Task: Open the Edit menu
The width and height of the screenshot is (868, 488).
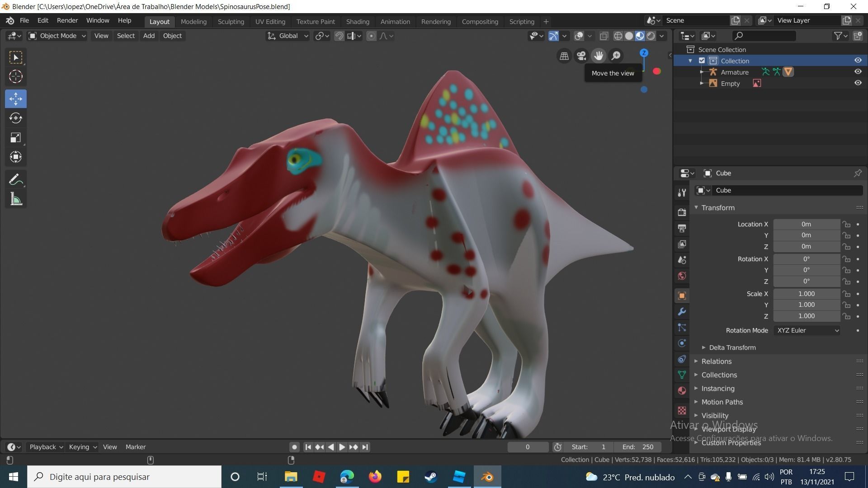Action: (x=43, y=20)
